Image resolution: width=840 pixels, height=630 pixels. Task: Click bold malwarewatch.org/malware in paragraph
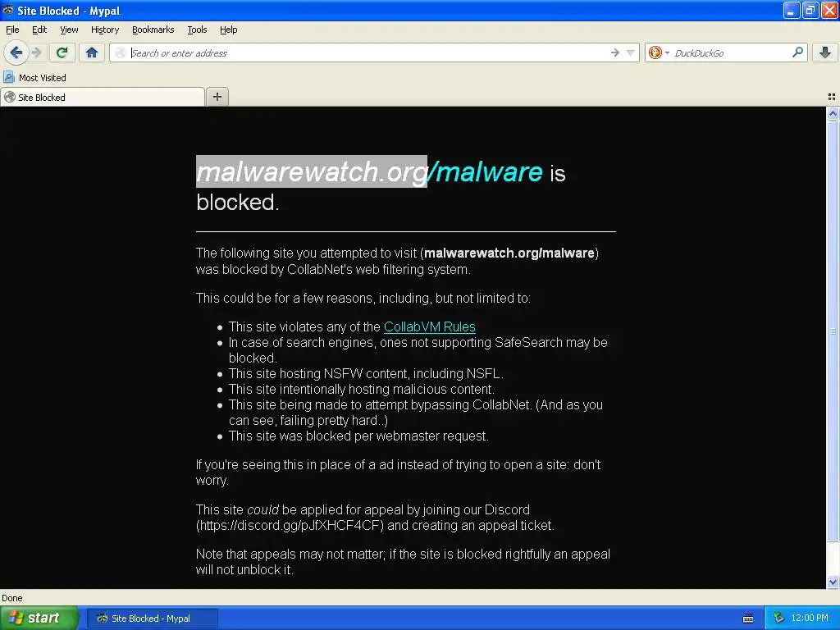click(509, 253)
